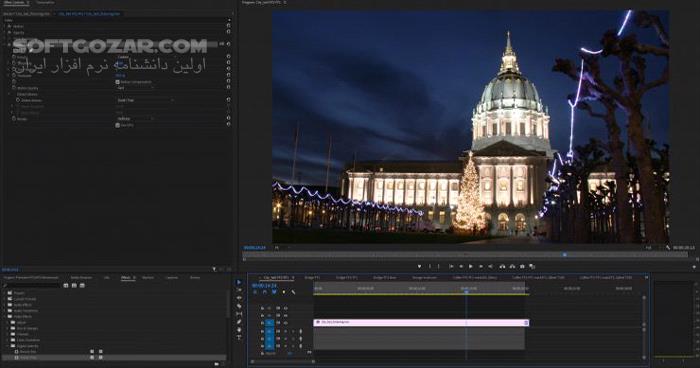
Task: Toggle the snap magnet in timeline
Action: (x=264, y=292)
